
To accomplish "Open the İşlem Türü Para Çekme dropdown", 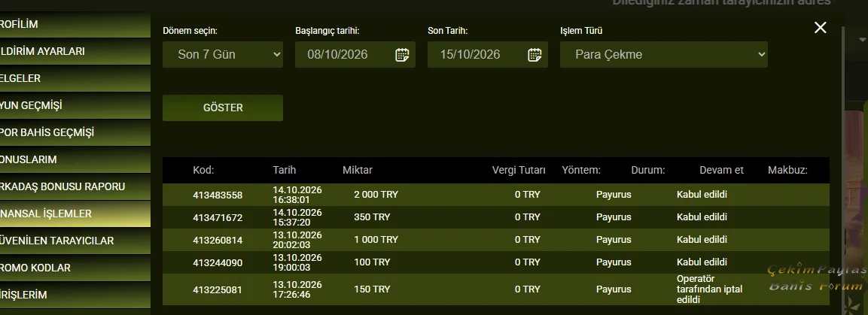I will click(x=664, y=55).
